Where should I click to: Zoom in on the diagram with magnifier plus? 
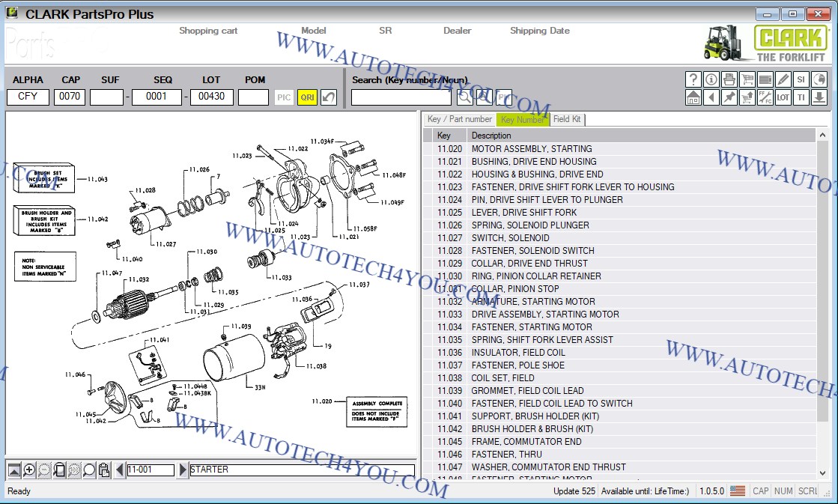pyautogui.click(x=29, y=470)
